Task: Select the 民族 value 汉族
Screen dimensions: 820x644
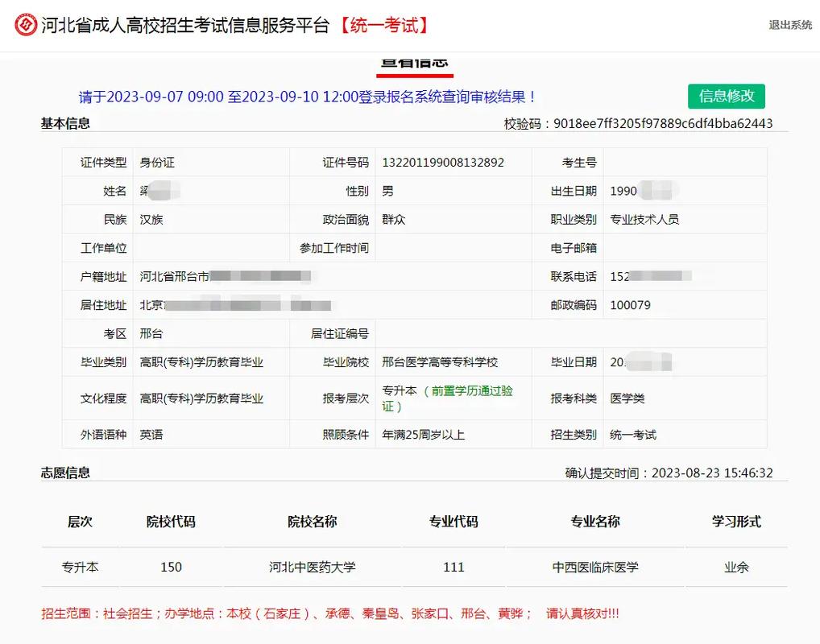Action: tap(152, 219)
